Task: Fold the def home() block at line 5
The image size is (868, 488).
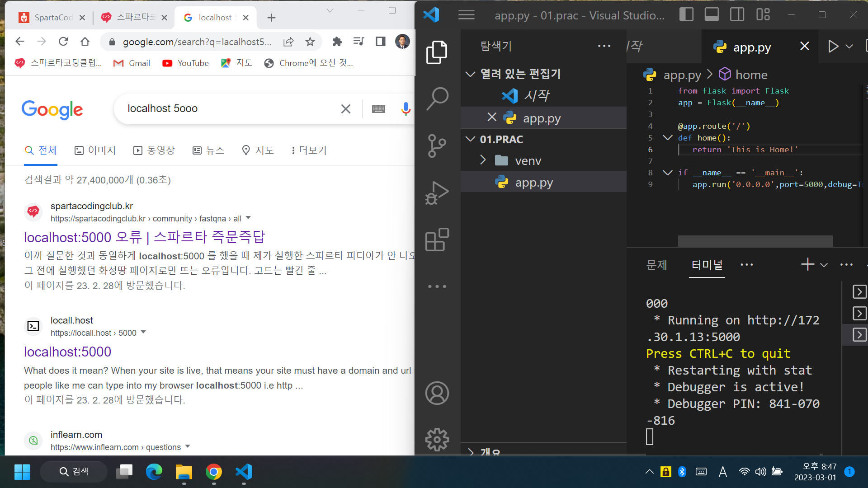Action: coord(667,137)
